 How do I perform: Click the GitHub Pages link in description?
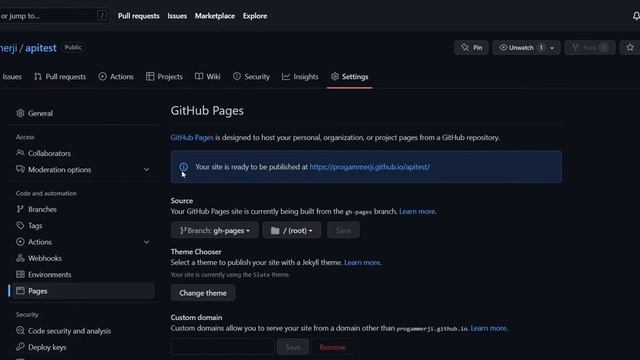coord(192,138)
